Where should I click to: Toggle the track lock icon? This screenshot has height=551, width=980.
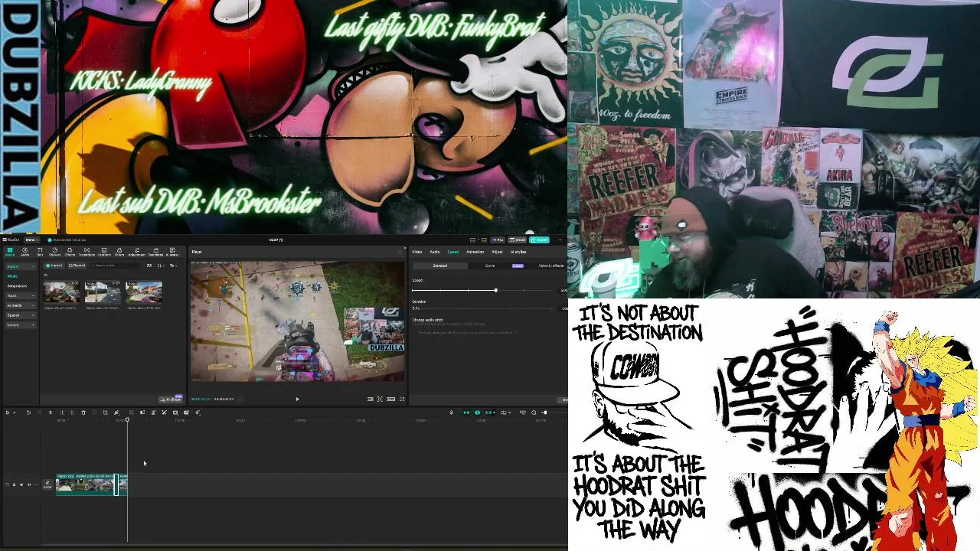pos(14,484)
